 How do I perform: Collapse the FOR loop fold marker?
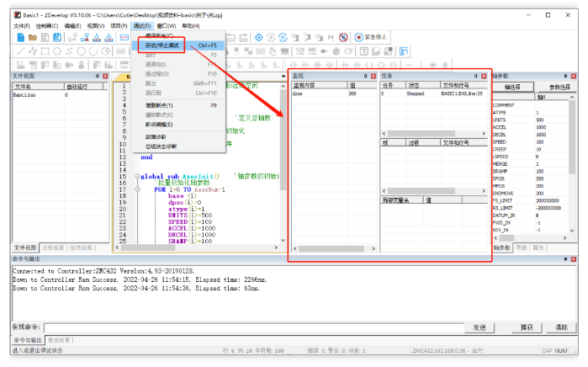coord(137,189)
